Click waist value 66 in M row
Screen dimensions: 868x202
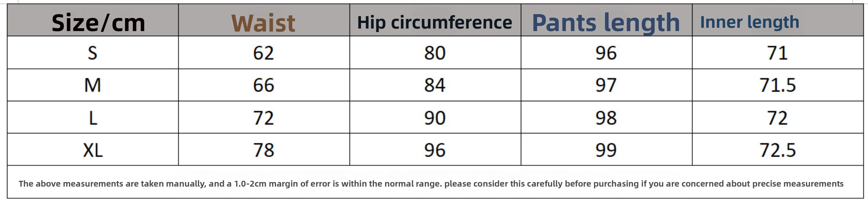(x=263, y=85)
